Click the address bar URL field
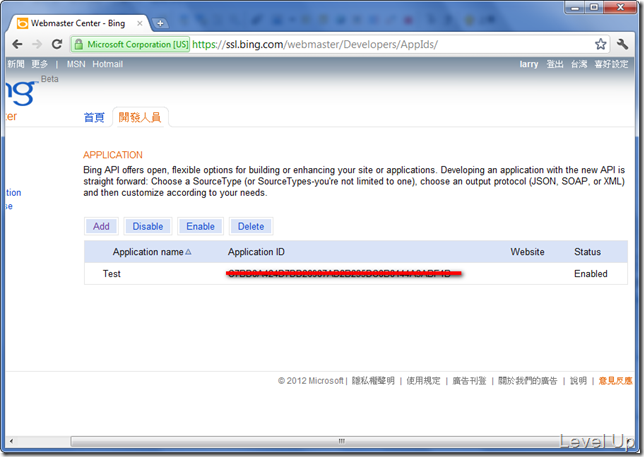Viewport: 644px width, 457px height. (315, 44)
